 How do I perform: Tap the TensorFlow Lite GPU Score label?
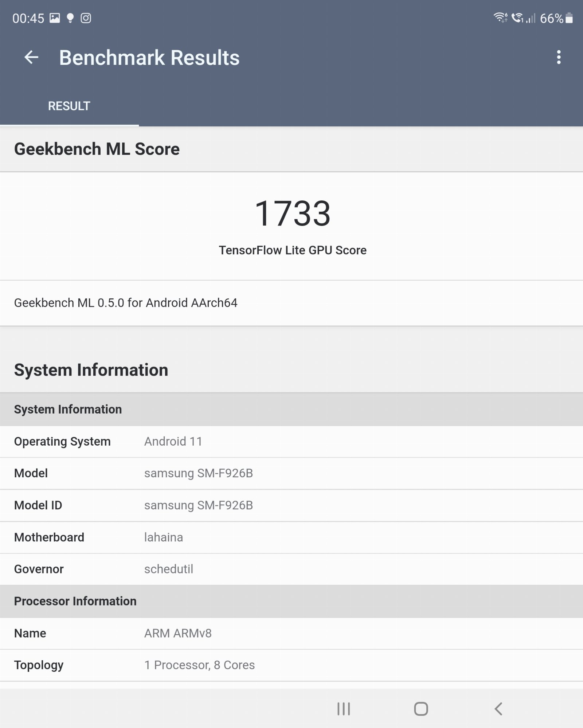[292, 250]
